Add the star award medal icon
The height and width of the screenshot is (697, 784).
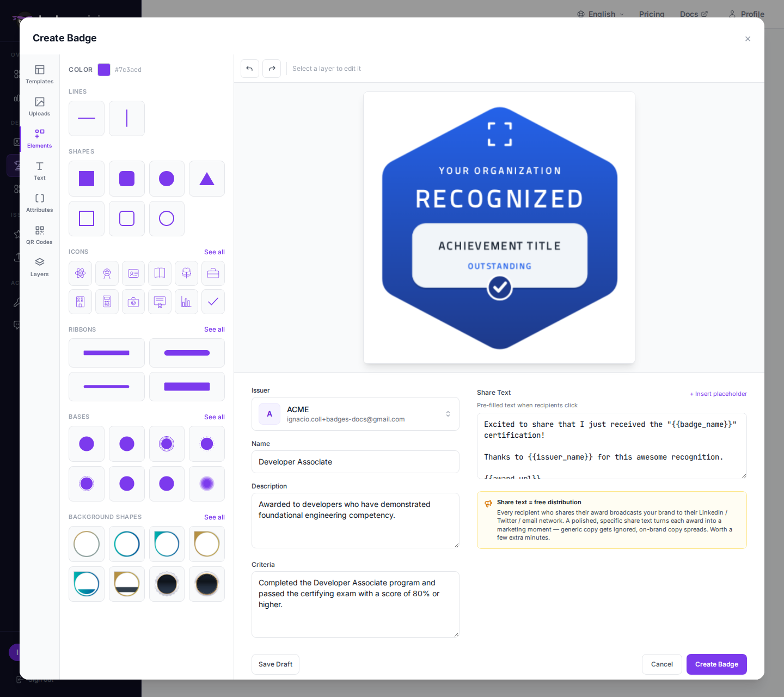[107, 273]
